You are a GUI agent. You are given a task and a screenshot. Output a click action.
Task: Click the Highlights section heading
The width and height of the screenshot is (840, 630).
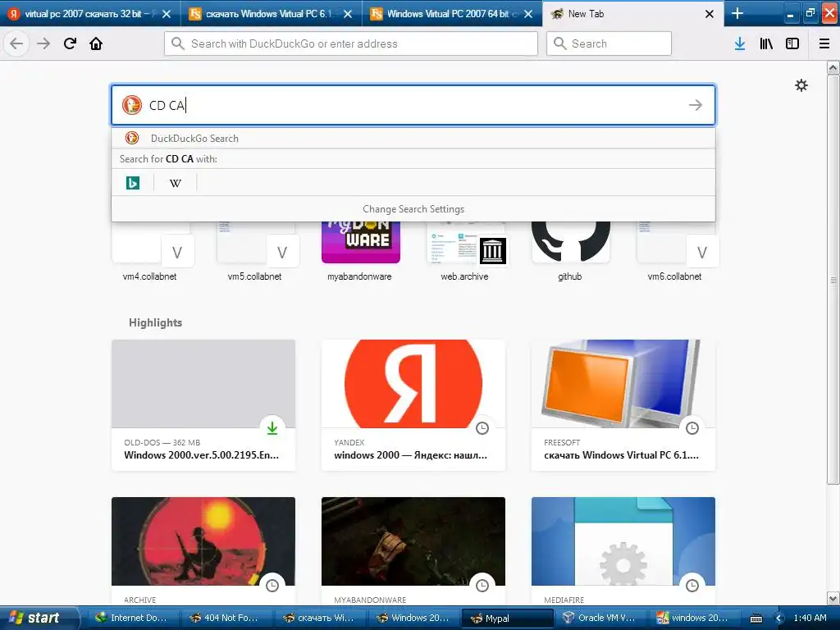[155, 322]
